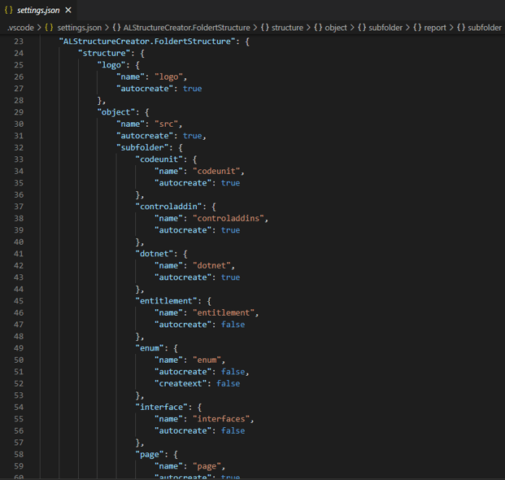Image resolution: width=505 pixels, height=480 pixels.
Task: Open the first subfolder breadcrumb after object
Action: [x=385, y=28]
